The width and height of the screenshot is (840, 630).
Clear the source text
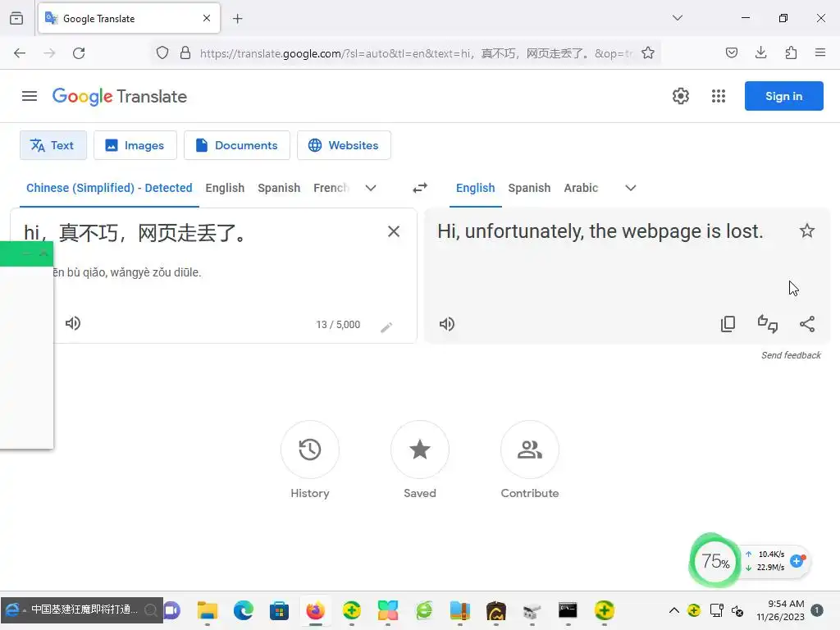click(394, 231)
